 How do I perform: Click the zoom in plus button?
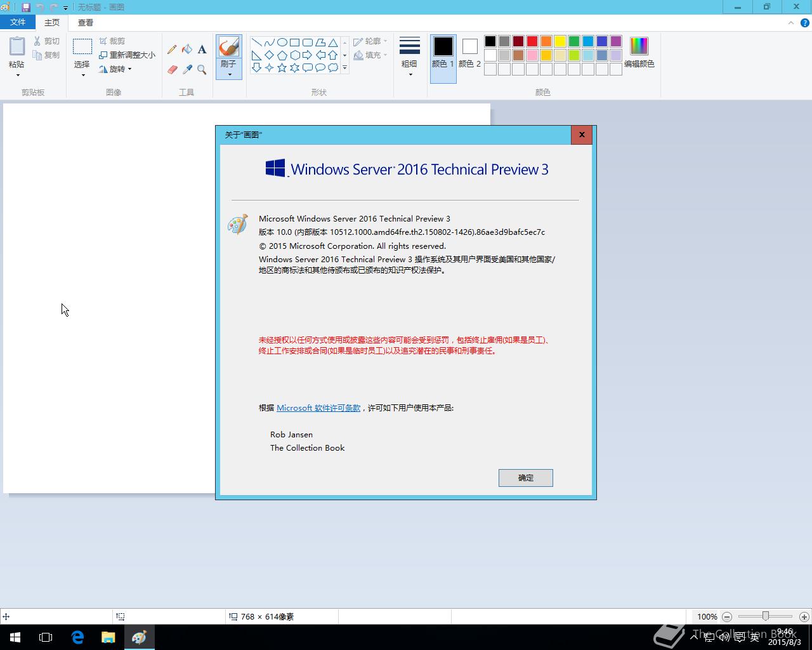804,616
